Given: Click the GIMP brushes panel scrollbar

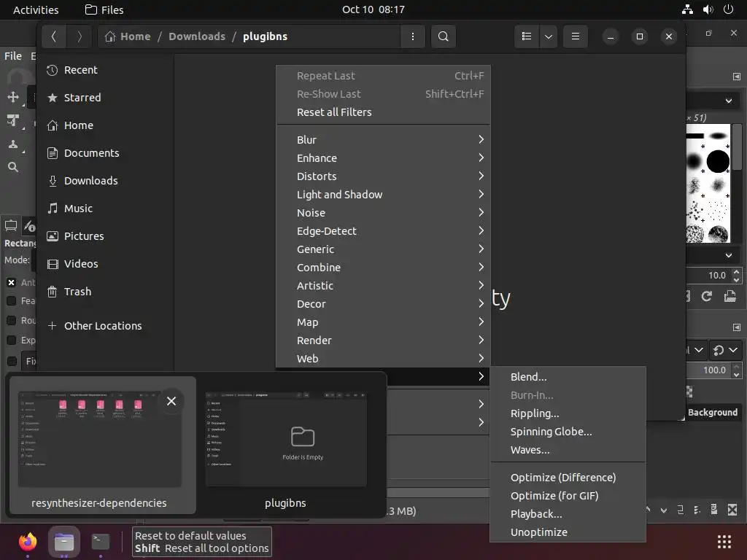Looking at the screenshot, I should click(737, 147).
